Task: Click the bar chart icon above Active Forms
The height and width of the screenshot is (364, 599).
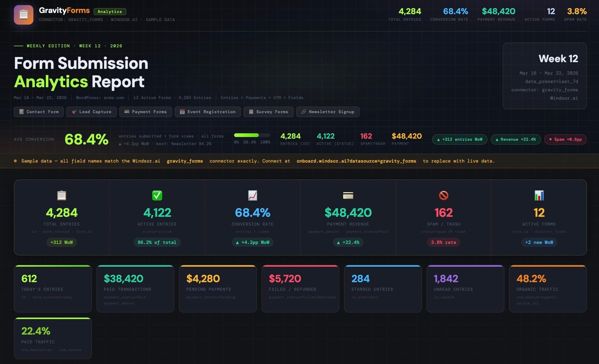Action: pos(539,195)
